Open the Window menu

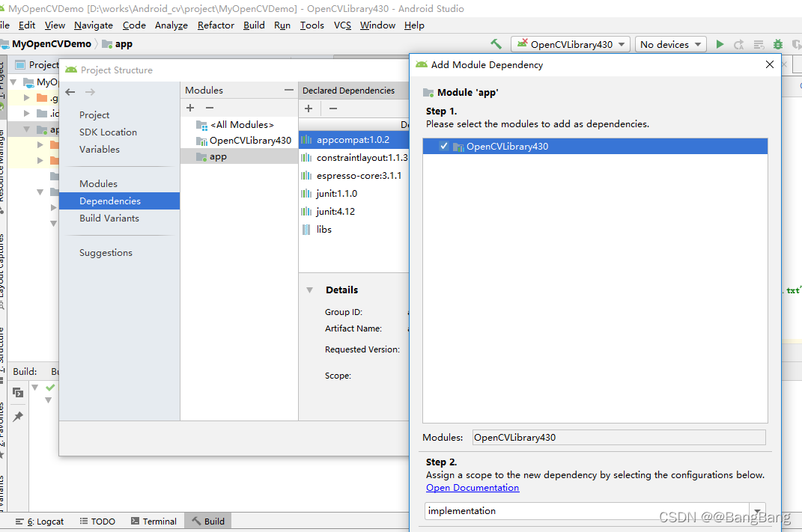pos(377,25)
